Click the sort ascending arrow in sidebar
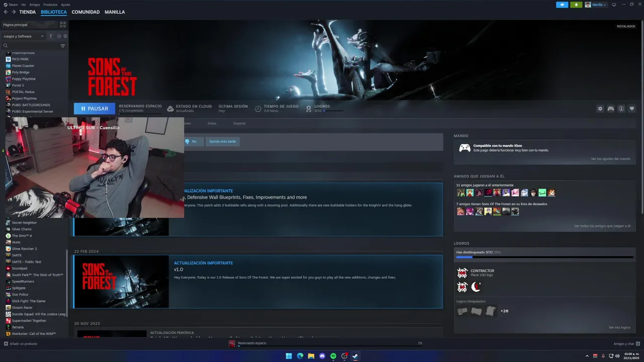This screenshot has height=362, width=644. [x=50, y=36]
